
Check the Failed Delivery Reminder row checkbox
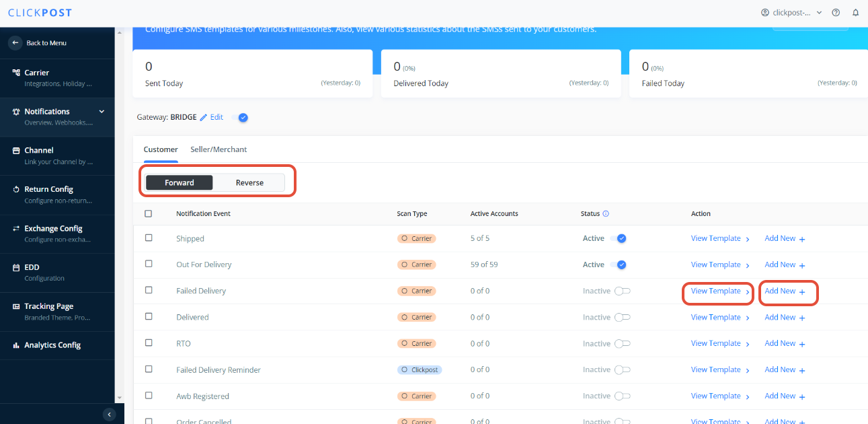[x=149, y=369]
